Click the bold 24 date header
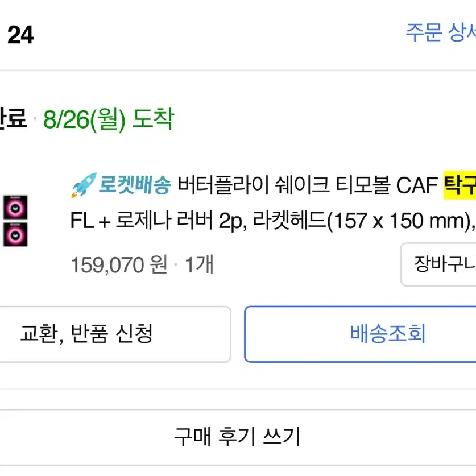This screenshot has width=476, height=476. [20, 35]
